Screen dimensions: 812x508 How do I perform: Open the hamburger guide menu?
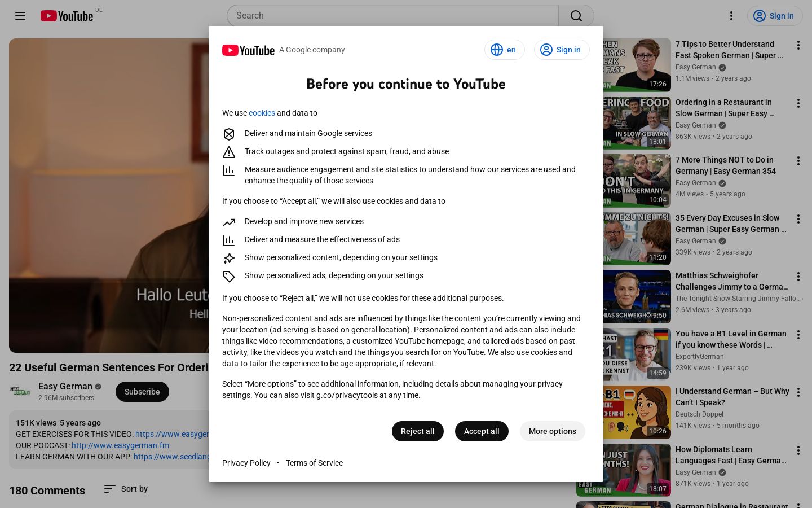[x=20, y=16]
